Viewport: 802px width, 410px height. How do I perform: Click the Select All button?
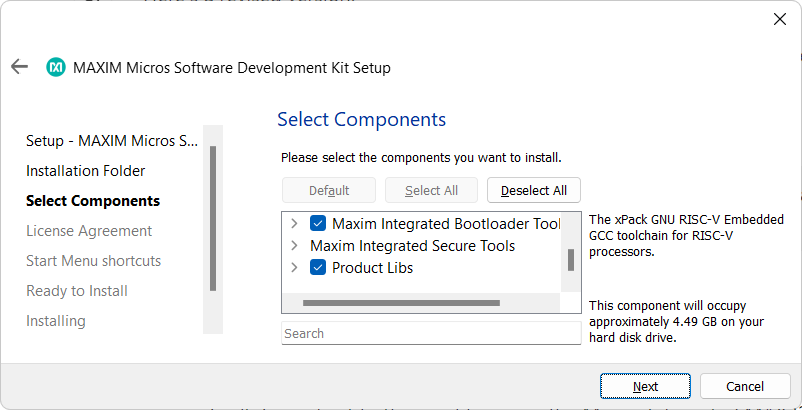431,190
